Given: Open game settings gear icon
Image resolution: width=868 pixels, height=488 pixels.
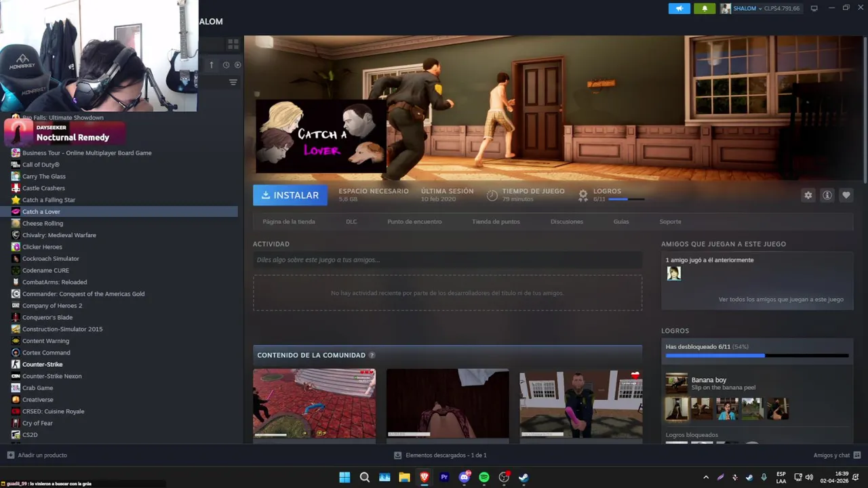Looking at the screenshot, I should (808, 195).
